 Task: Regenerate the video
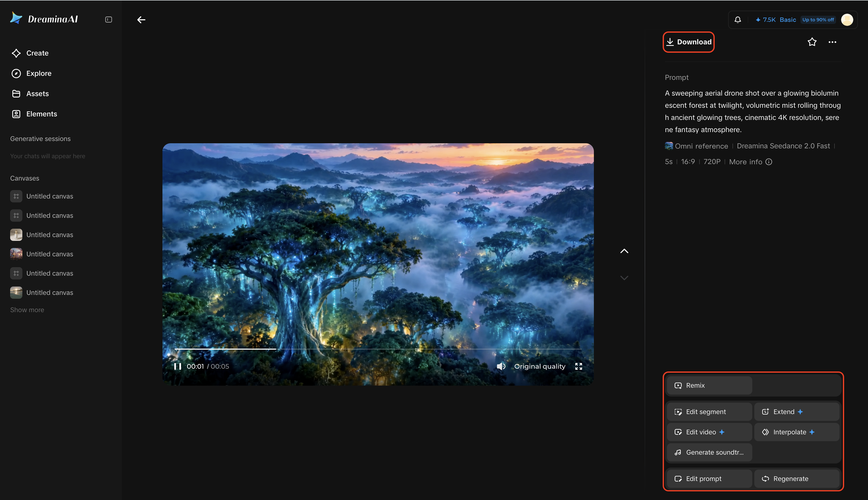pos(796,479)
